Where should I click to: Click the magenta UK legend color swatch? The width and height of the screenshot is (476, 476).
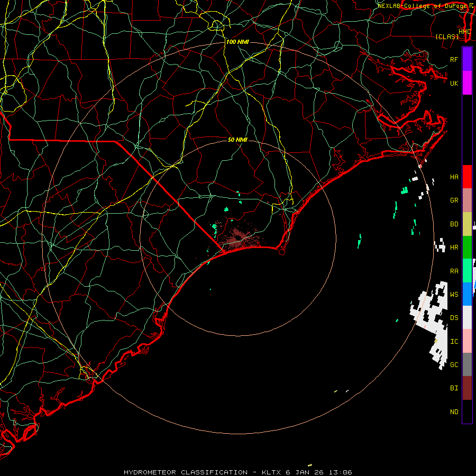pyautogui.click(x=467, y=83)
